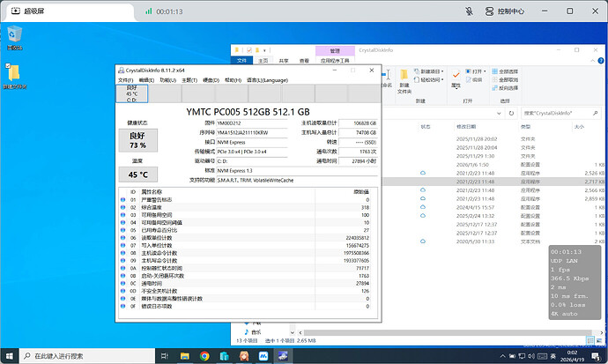The height and width of the screenshot is (364, 608).
Task: Click the microphone mute icon in title bar
Action: [469, 11]
